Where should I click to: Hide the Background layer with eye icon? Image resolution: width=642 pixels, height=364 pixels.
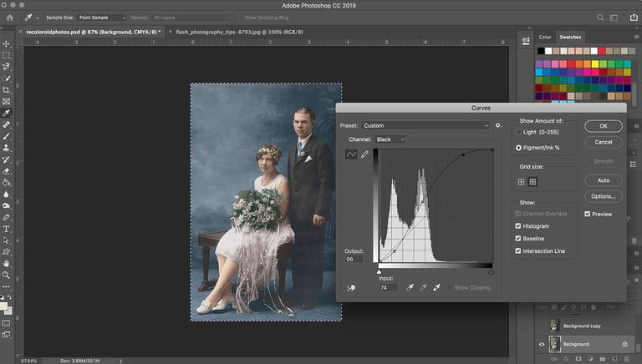click(541, 344)
